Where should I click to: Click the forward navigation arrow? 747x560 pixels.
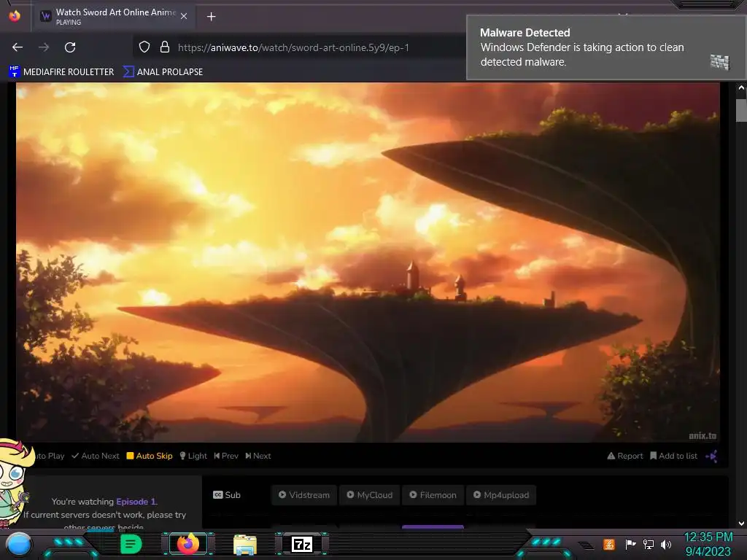click(44, 47)
